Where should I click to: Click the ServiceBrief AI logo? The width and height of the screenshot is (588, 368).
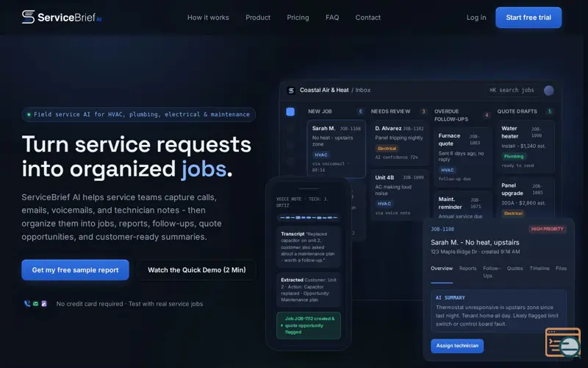[x=62, y=17]
